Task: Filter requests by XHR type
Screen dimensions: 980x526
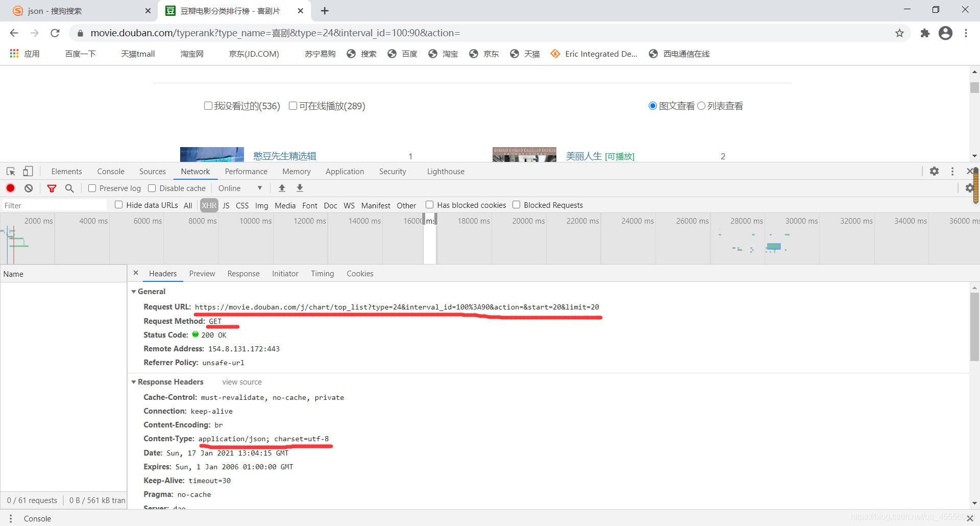Action: pyautogui.click(x=209, y=205)
